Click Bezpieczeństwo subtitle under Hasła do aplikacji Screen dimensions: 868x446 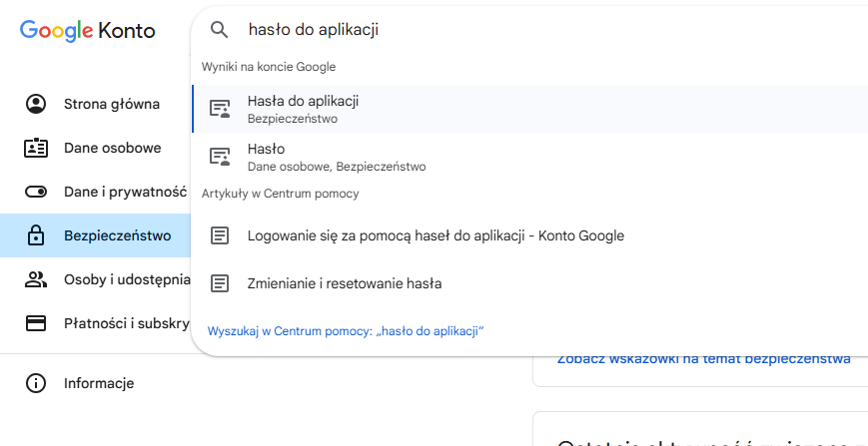(x=293, y=119)
